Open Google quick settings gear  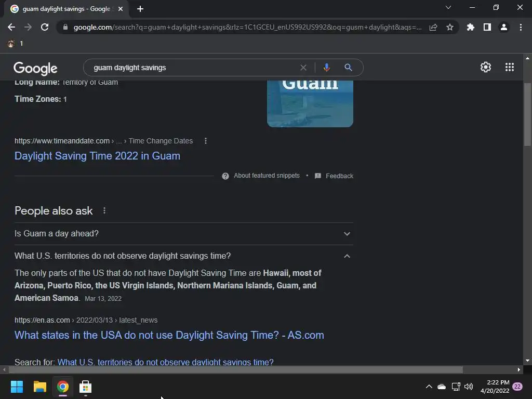[486, 67]
